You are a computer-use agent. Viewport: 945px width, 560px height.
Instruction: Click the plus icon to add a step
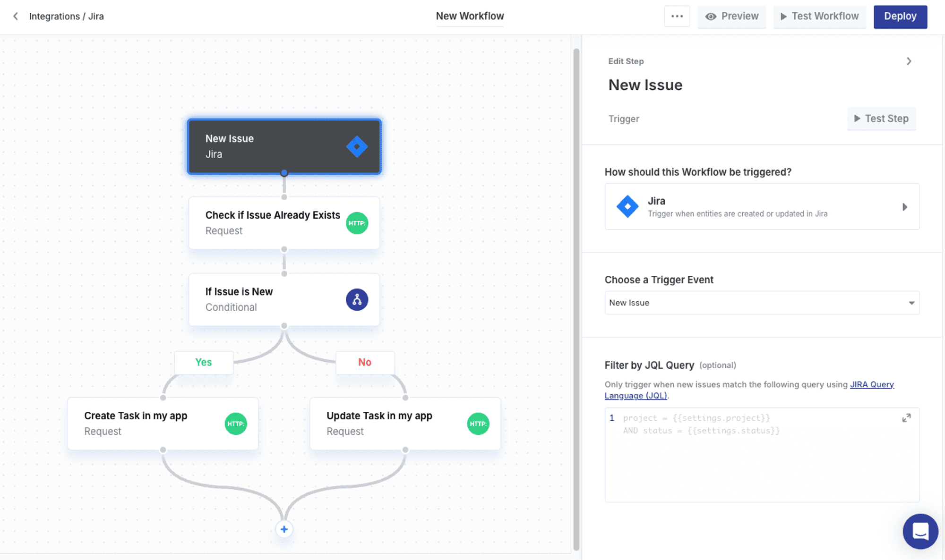(x=284, y=529)
